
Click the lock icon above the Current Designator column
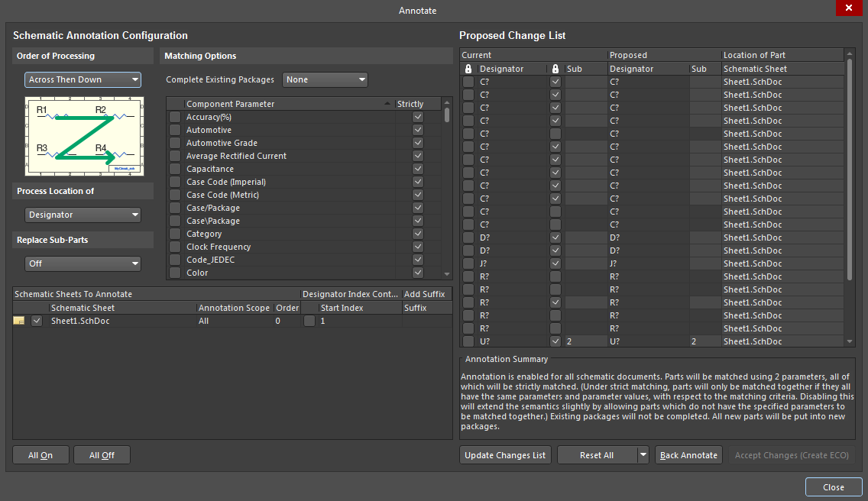click(467, 68)
